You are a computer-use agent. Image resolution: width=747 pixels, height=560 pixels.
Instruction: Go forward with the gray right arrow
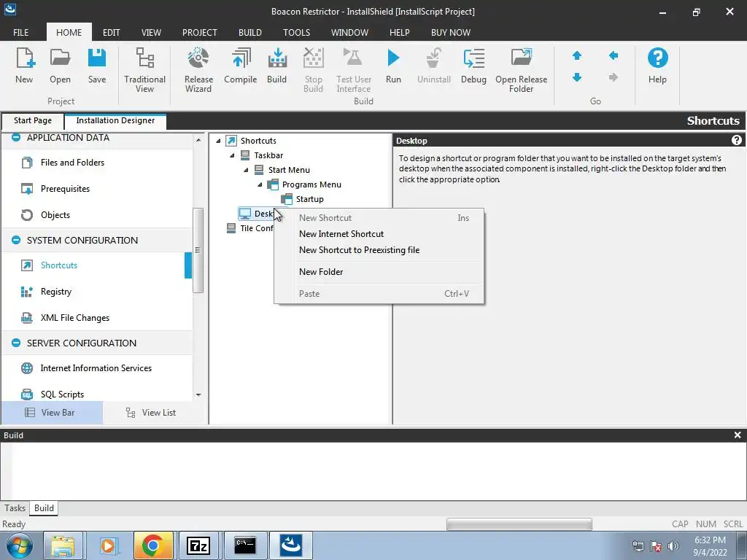coord(613,77)
